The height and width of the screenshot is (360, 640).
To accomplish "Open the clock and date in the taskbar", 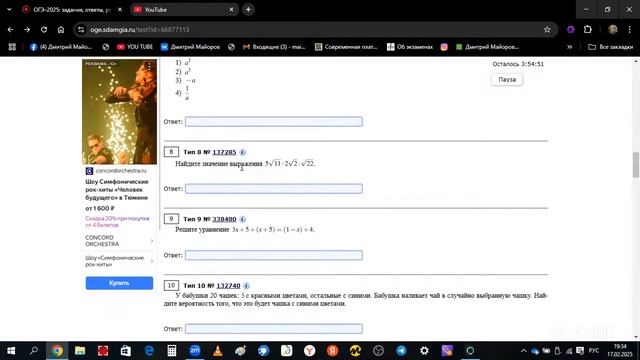I will (x=620, y=351).
